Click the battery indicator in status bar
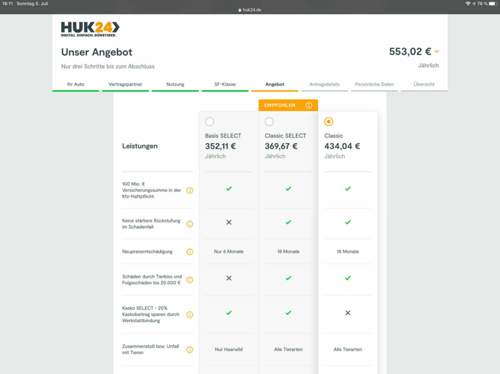The width and height of the screenshot is (500, 374). point(492,4)
